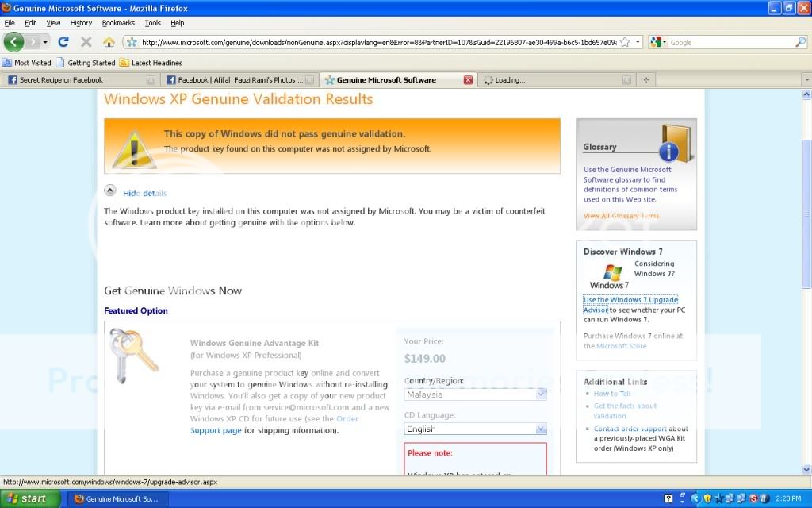Click the Genuine Microsoft taskbar button
The height and width of the screenshot is (508, 812).
pos(117,498)
